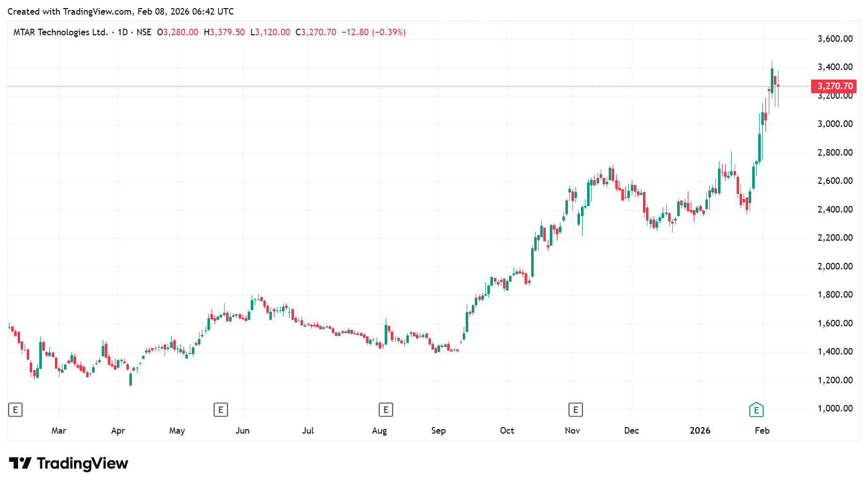Click the 2,000.00 label on price axis
This screenshot has width=868, height=486.
point(835,266)
